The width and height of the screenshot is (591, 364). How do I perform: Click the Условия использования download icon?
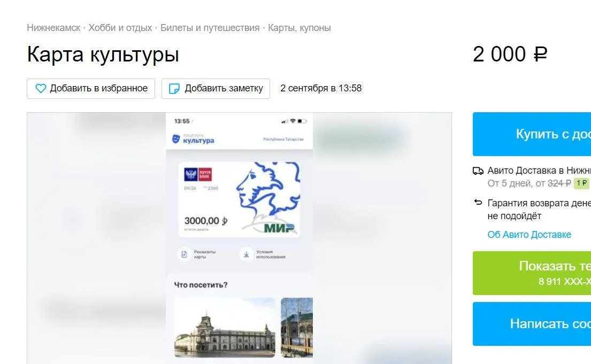[x=246, y=255]
